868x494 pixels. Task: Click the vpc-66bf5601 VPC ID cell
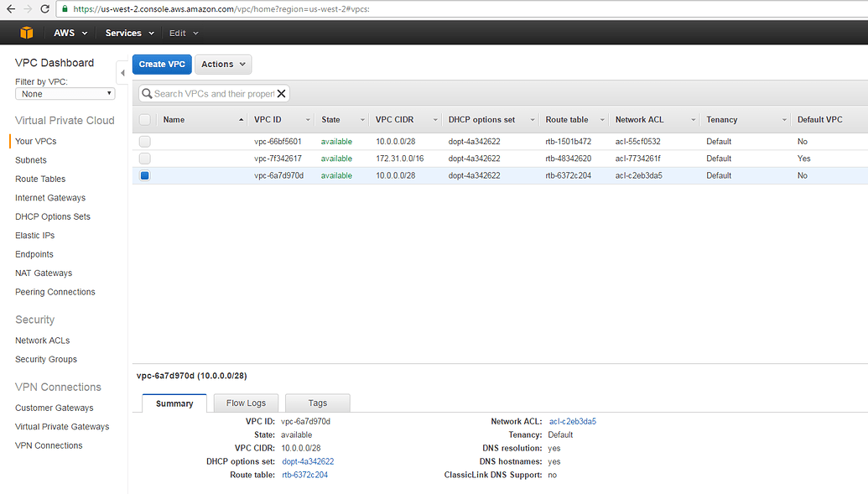[278, 141]
